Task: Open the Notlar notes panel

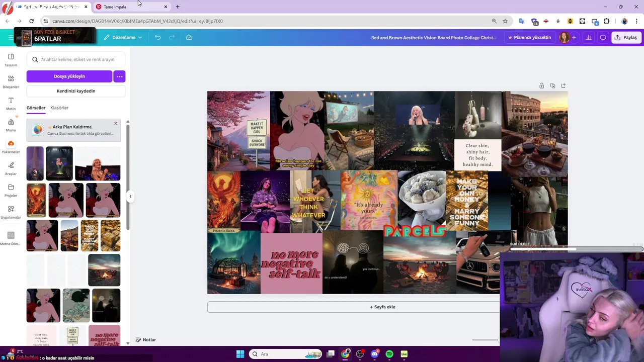Action: 146,340
